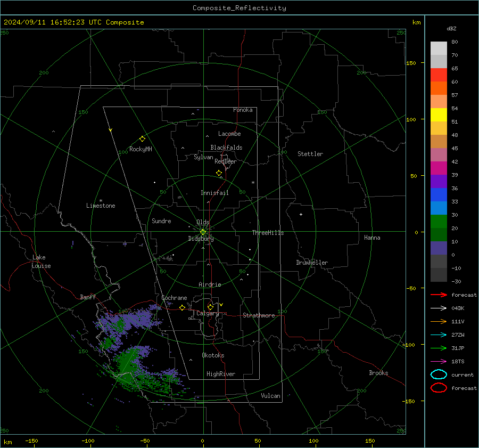Click the green 31JP arrow legend icon
The width and height of the screenshot is (479, 448).
tap(439, 348)
